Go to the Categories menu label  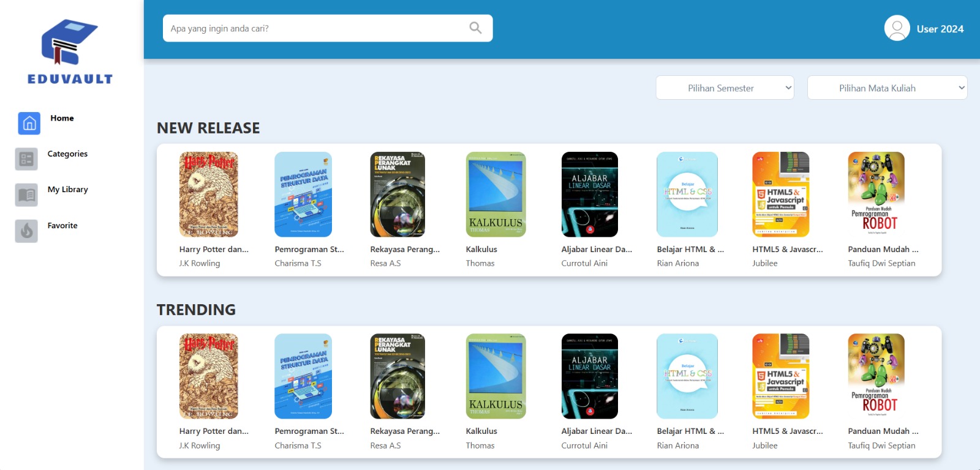[67, 154]
